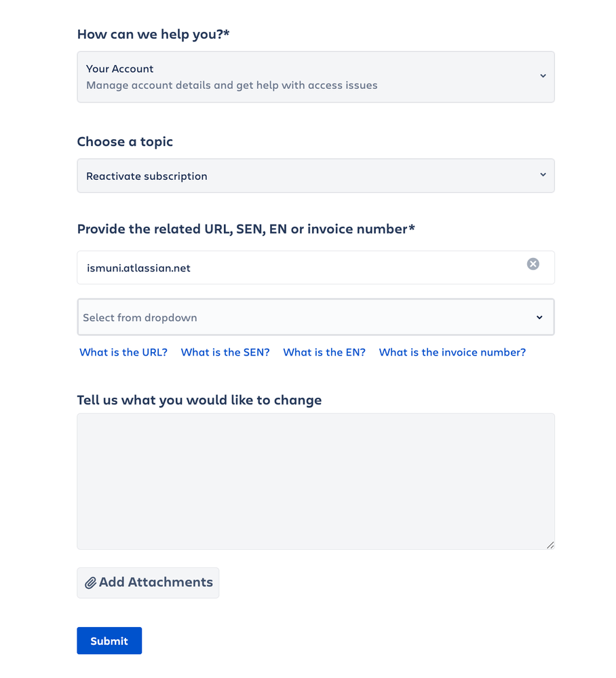Open the Your Account help category dropdown
The height and width of the screenshot is (678, 616).
(x=315, y=77)
